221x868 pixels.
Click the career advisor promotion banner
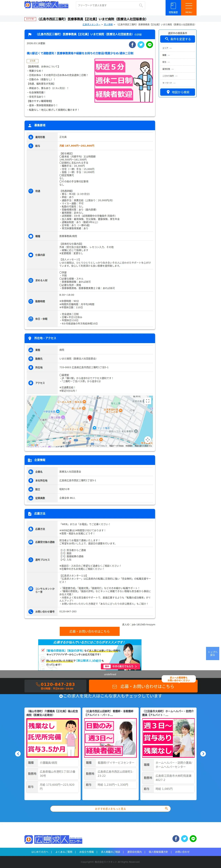[90, 655]
